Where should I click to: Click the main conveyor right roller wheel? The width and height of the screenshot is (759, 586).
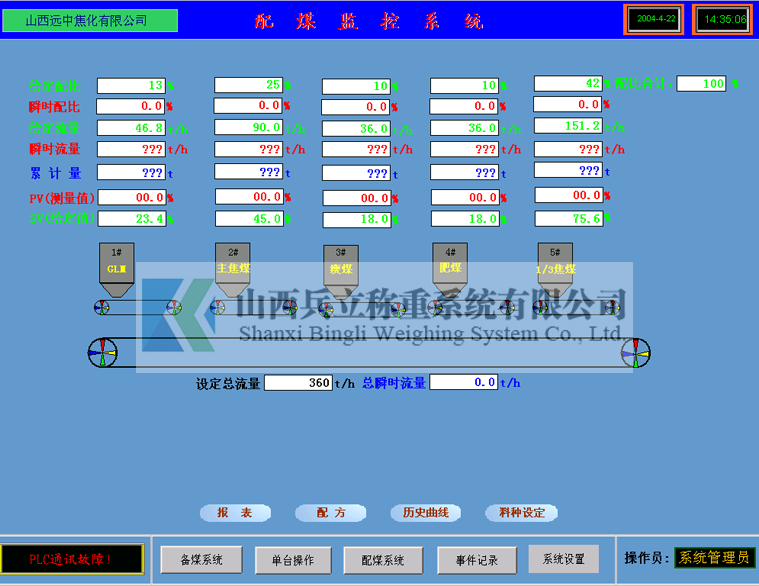pos(635,352)
